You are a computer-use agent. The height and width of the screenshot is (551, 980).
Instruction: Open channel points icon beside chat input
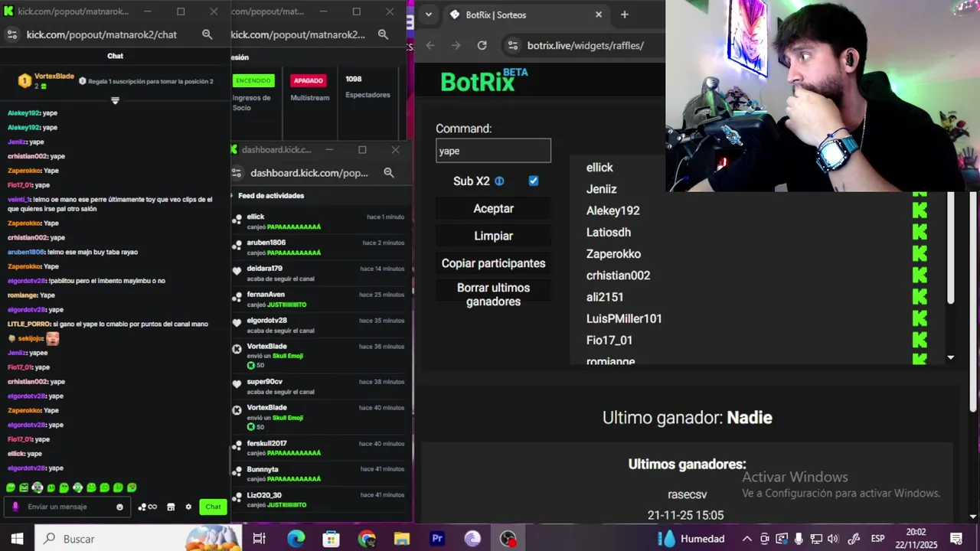click(x=147, y=507)
